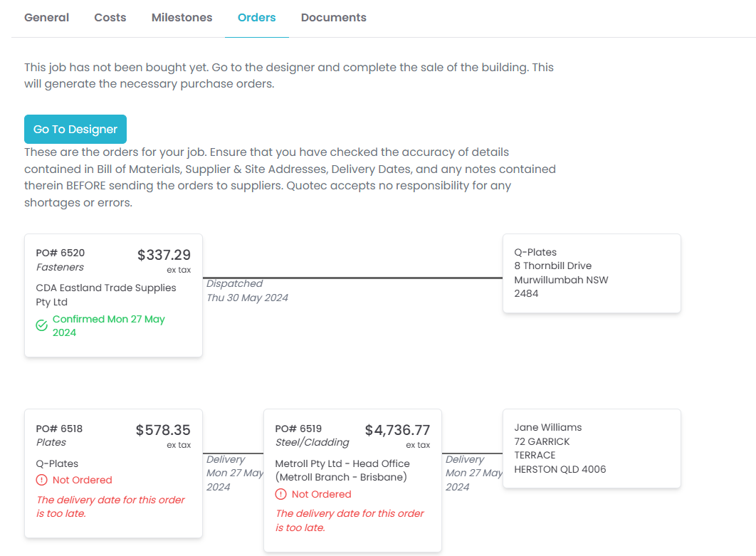The height and width of the screenshot is (556, 756).
Task: Click the Go To Designer button
Action: pyautogui.click(x=75, y=130)
